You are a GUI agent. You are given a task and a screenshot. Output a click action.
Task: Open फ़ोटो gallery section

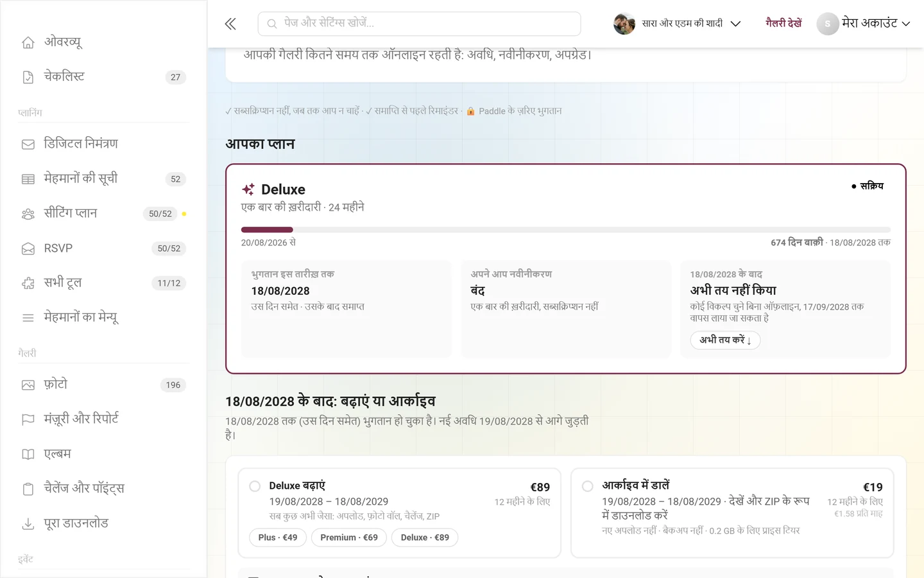coord(104,385)
